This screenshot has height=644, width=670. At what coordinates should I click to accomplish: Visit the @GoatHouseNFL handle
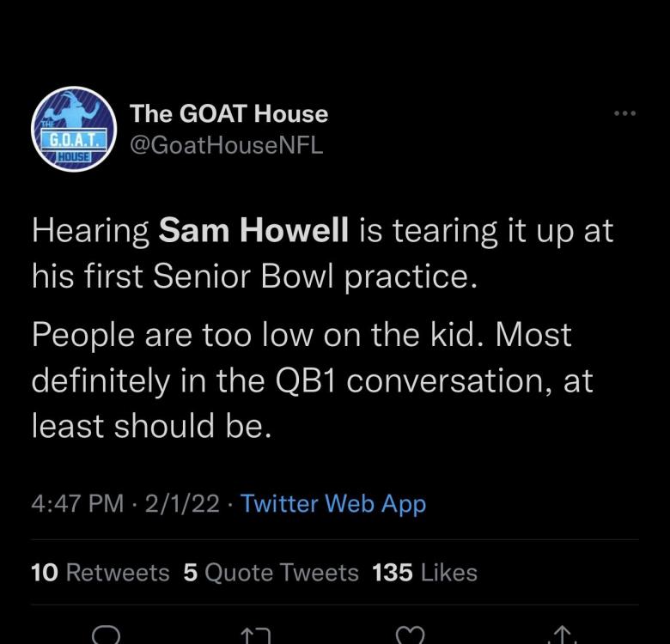226,145
